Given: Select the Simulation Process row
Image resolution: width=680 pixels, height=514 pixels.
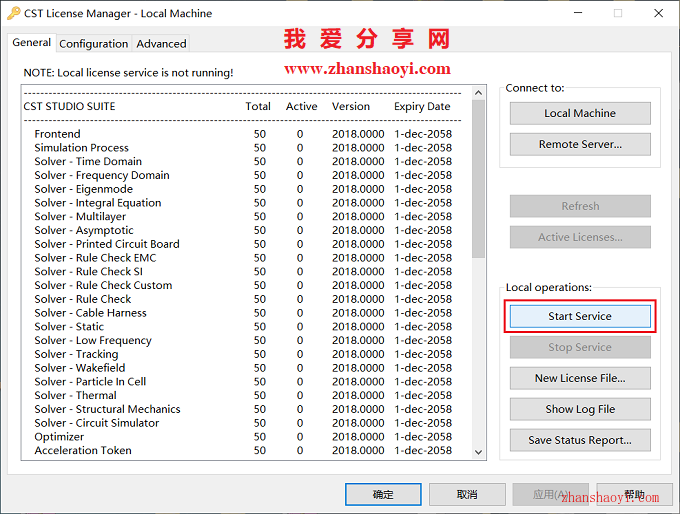Looking at the screenshot, I should (x=243, y=148).
